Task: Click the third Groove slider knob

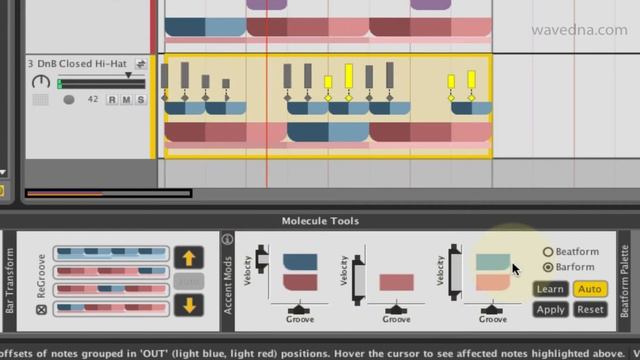Action: point(492,309)
